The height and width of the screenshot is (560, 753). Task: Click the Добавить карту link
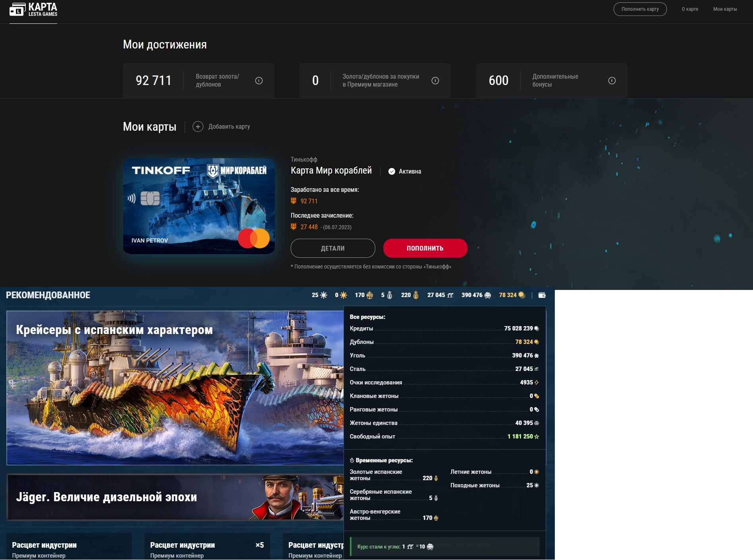[229, 127]
